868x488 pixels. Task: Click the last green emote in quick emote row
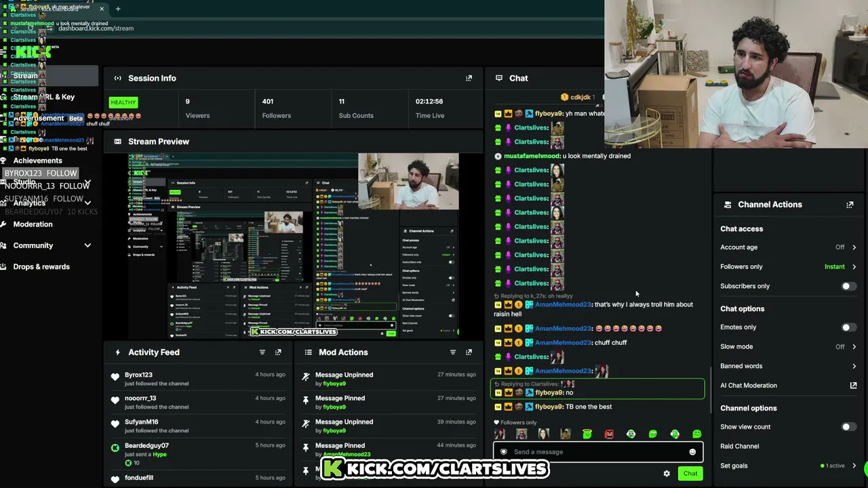696,434
